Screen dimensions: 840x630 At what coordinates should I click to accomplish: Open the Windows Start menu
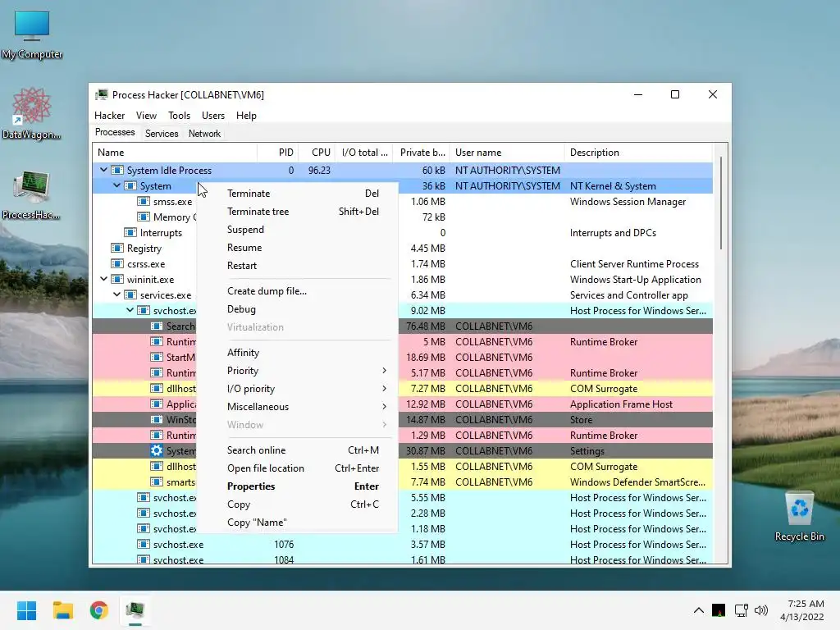[x=26, y=610]
